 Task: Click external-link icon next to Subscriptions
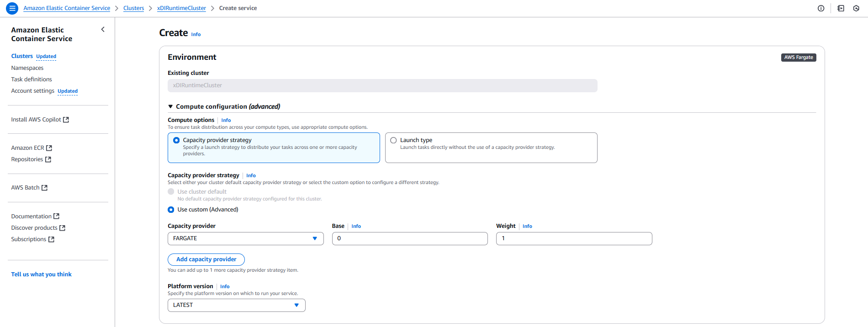(51, 239)
